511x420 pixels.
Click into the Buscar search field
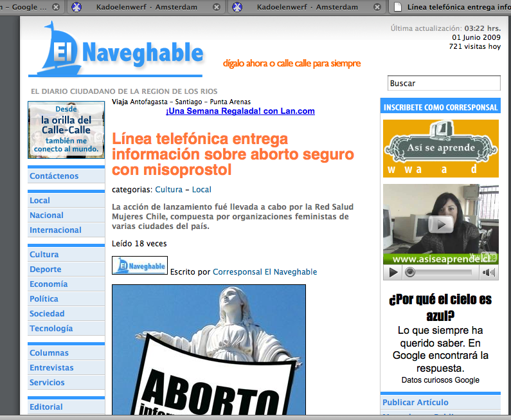pyautogui.click(x=444, y=83)
